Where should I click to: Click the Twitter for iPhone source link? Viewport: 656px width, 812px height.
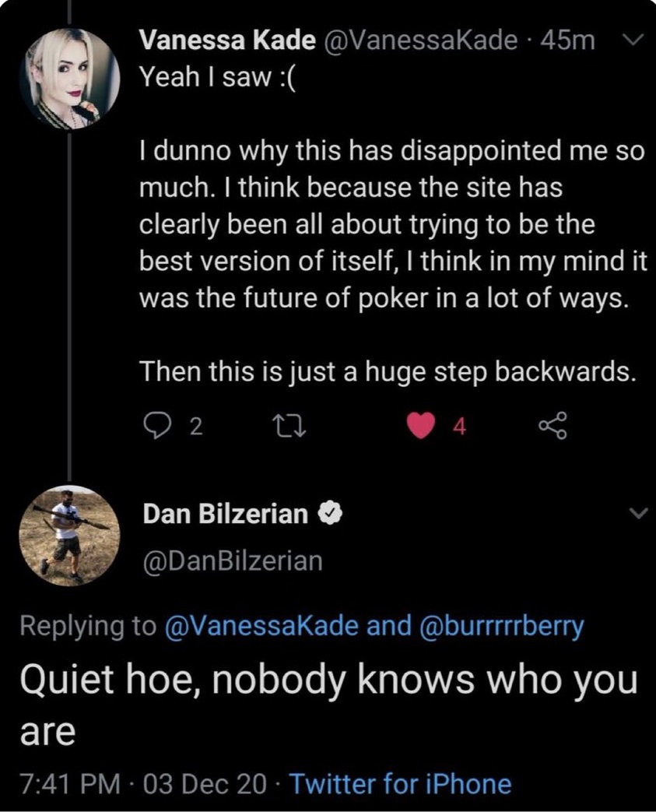tap(401, 783)
